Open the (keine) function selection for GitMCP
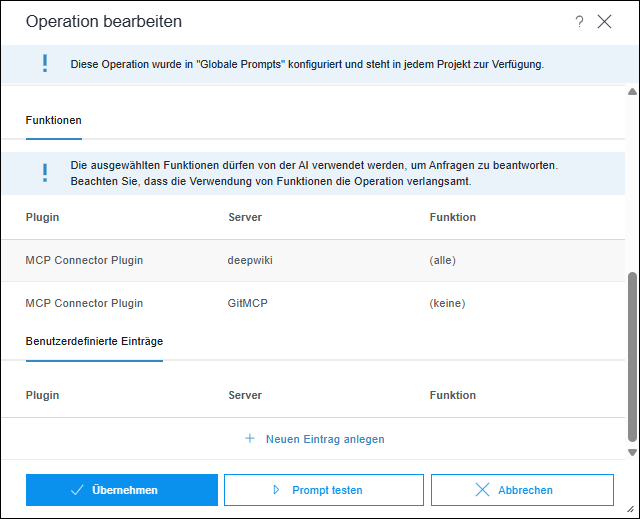 click(x=447, y=303)
